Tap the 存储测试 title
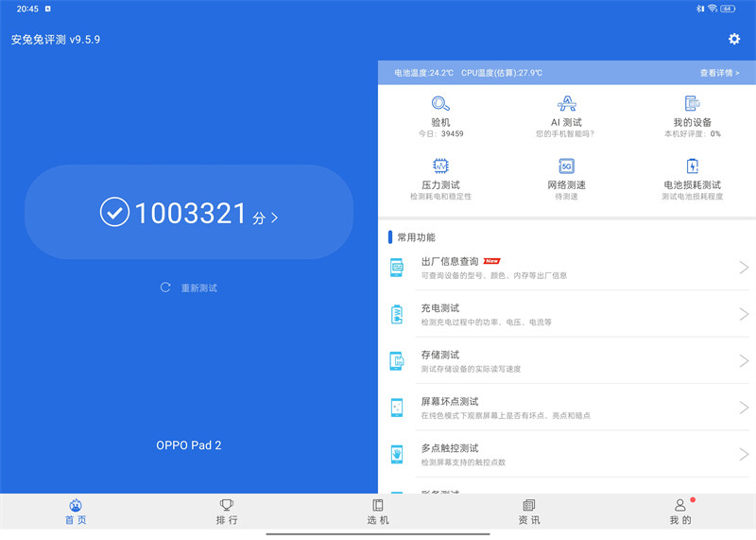The height and width of the screenshot is (540, 756). (440, 355)
